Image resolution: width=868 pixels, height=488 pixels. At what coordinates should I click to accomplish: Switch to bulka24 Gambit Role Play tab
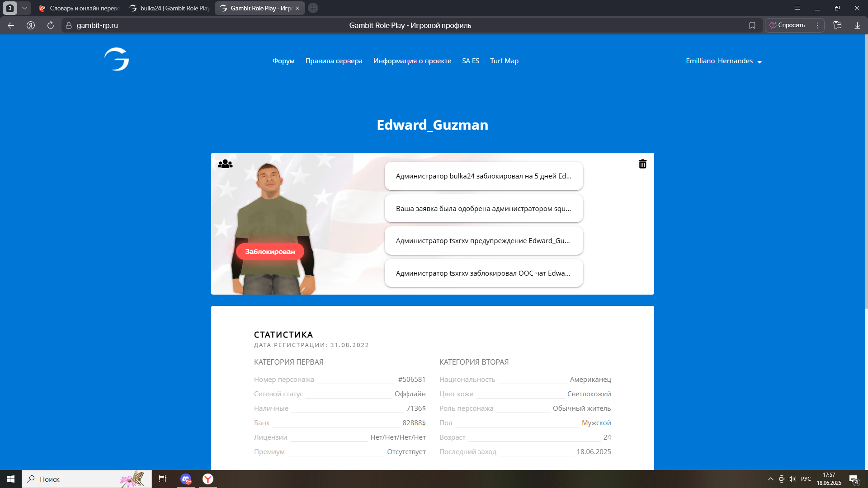click(x=170, y=8)
